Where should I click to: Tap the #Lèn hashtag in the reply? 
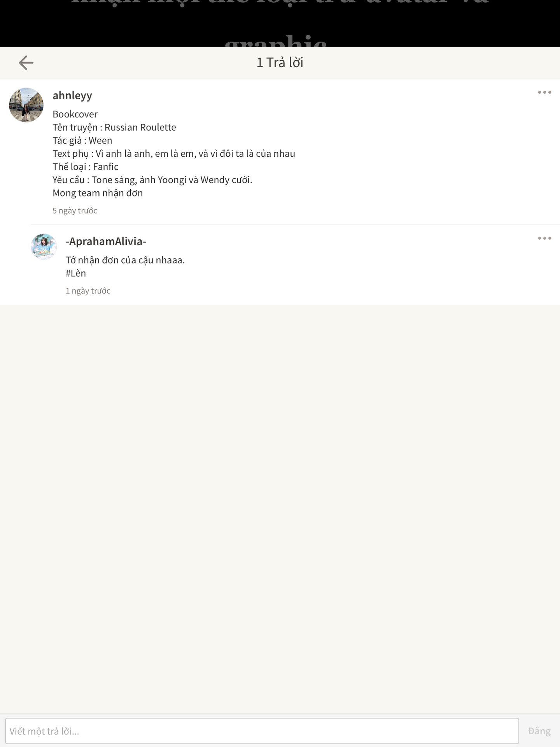[76, 273]
